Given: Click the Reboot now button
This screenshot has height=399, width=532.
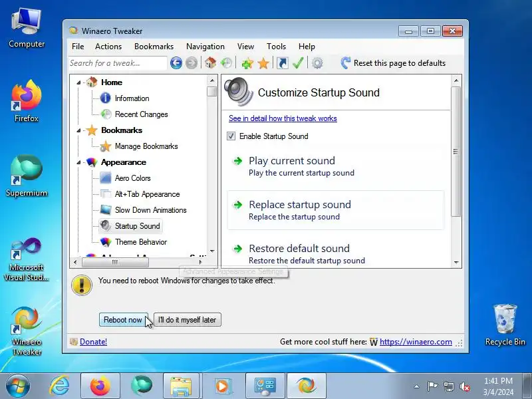Looking at the screenshot, I should click(x=123, y=320).
